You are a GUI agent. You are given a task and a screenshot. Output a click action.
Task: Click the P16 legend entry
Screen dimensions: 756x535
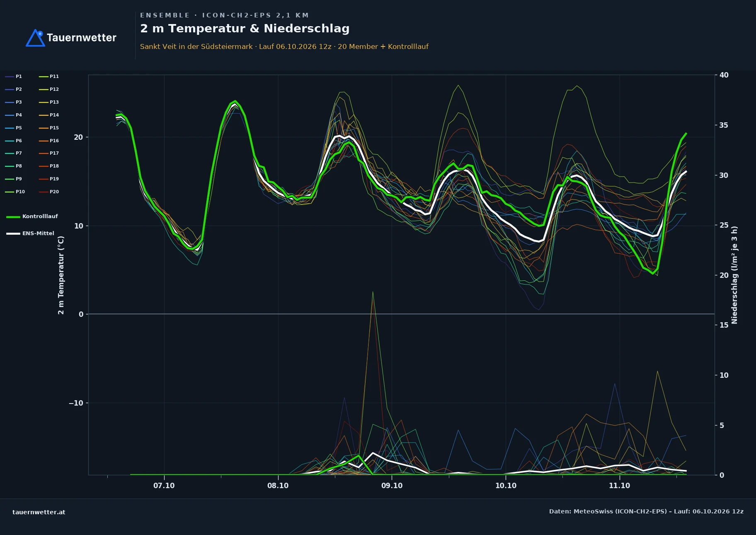[x=49, y=141]
